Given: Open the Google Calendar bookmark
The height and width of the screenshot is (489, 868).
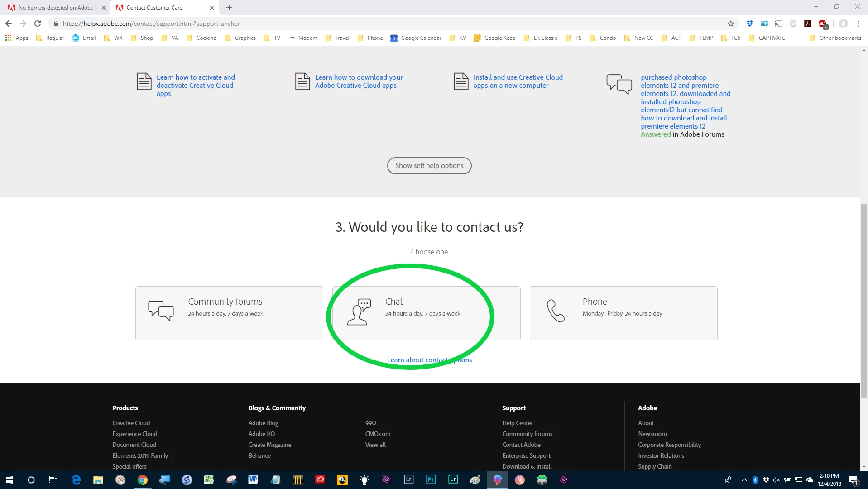Looking at the screenshot, I should pyautogui.click(x=416, y=38).
